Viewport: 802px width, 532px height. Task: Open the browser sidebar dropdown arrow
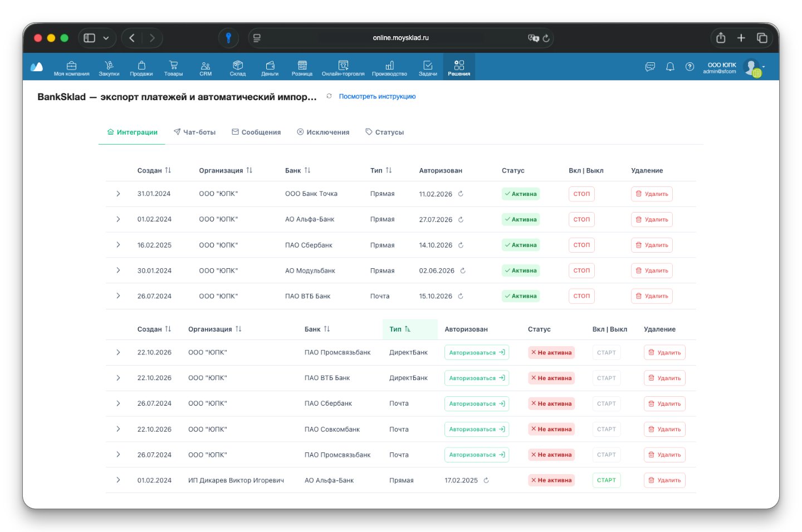(x=106, y=38)
